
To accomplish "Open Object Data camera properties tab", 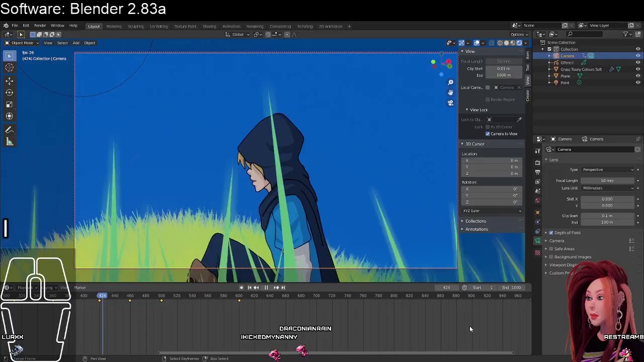I will pos(538,241).
